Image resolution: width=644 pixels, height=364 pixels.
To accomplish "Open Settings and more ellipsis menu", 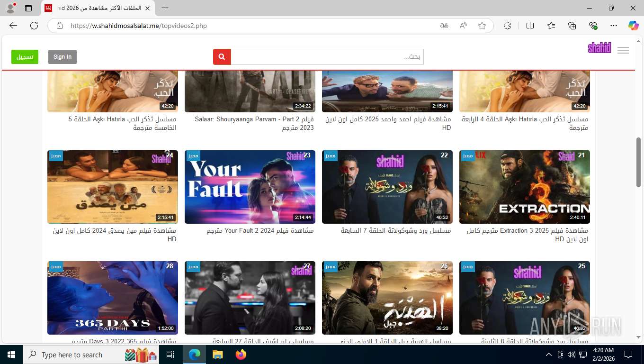I will (x=614, y=26).
